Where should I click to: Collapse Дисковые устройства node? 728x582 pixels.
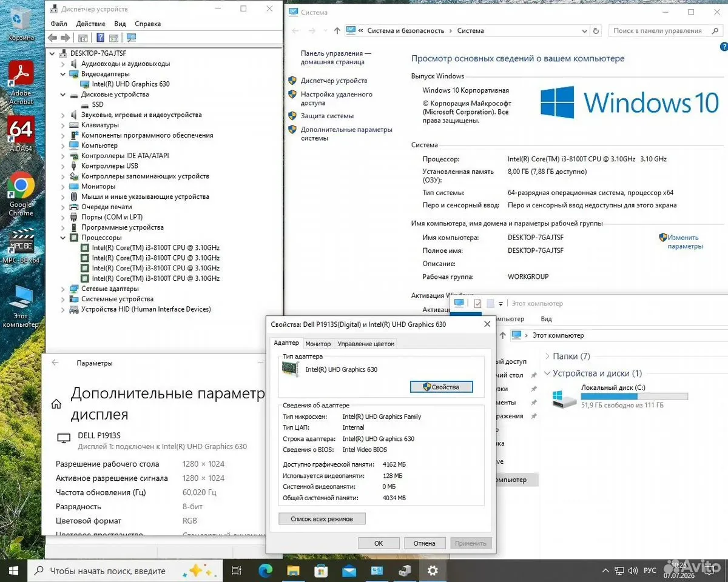tap(63, 95)
